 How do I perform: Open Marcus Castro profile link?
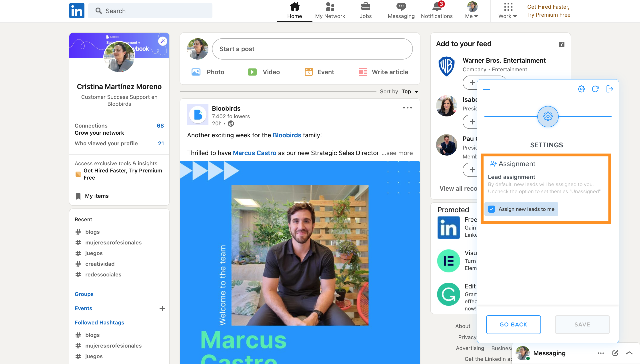coord(254,153)
